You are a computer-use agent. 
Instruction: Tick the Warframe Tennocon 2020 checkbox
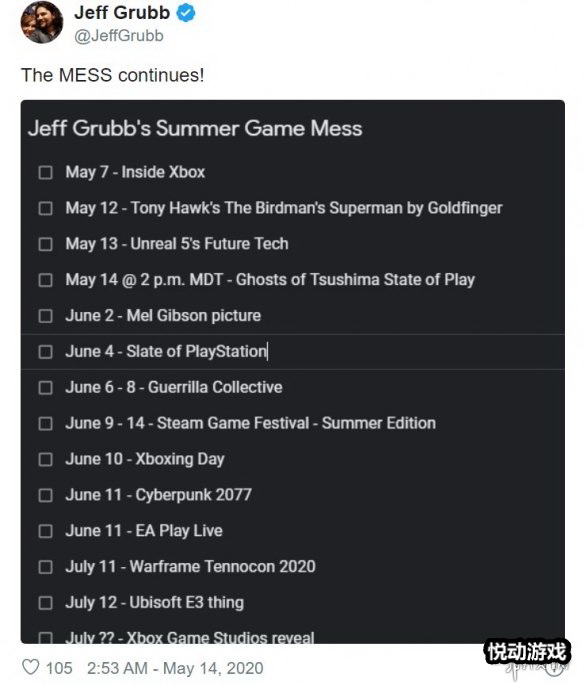click(45, 567)
